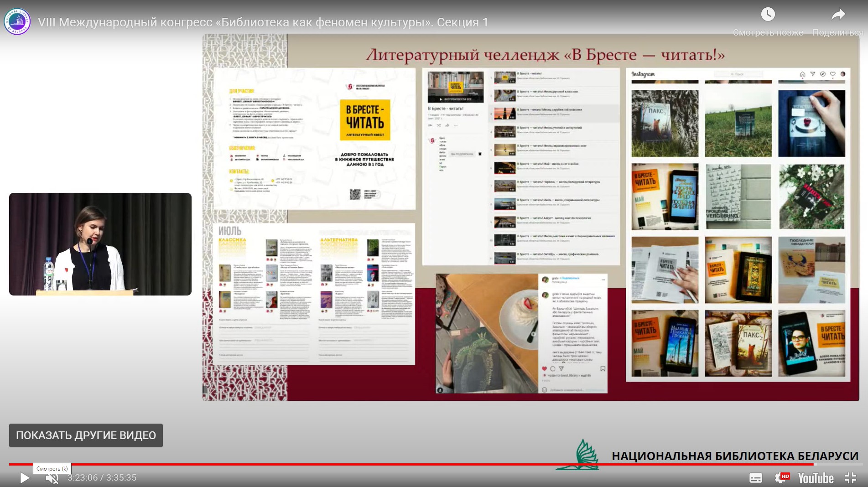Click the Instagram logo on the slide
The height and width of the screenshot is (487, 868).
tap(643, 74)
